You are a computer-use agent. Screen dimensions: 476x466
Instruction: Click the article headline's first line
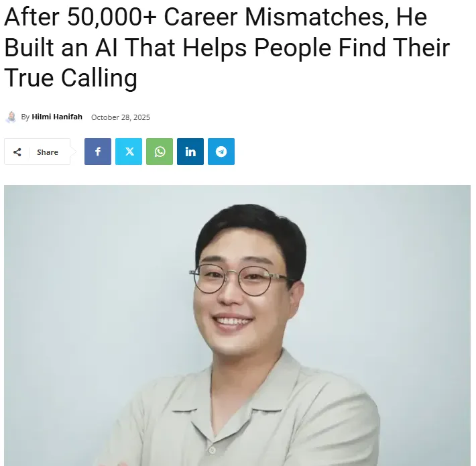215,17
